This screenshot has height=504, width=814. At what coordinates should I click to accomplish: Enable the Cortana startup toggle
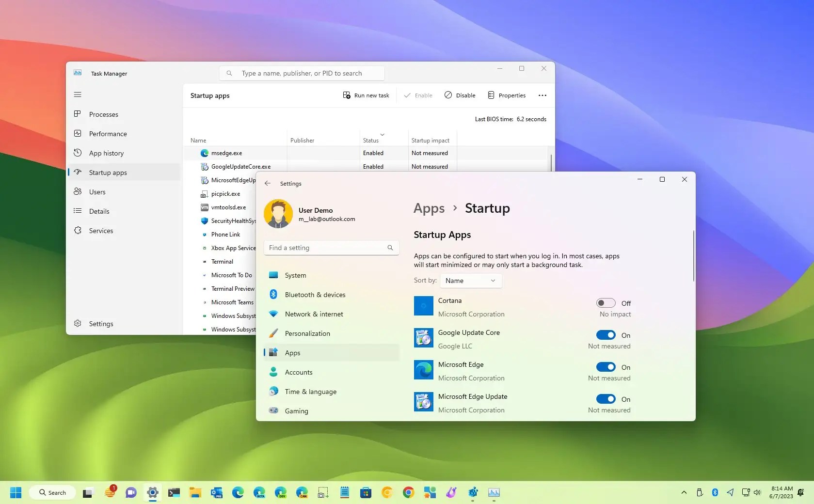[x=605, y=303]
